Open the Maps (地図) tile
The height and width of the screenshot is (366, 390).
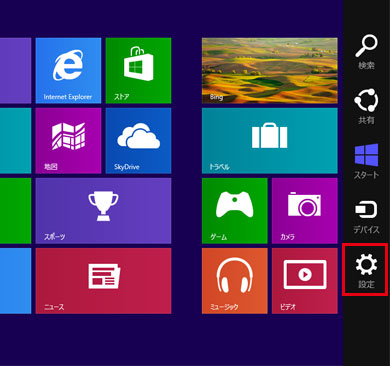point(68,141)
